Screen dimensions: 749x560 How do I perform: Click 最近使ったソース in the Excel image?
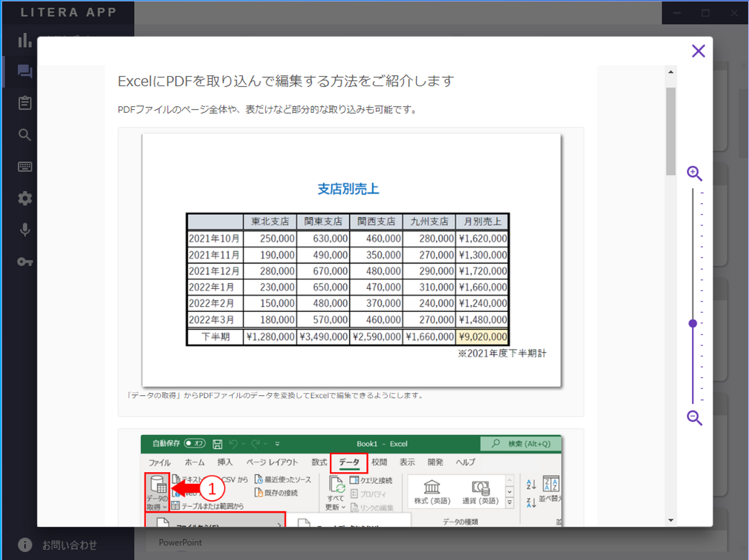pyautogui.click(x=283, y=479)
